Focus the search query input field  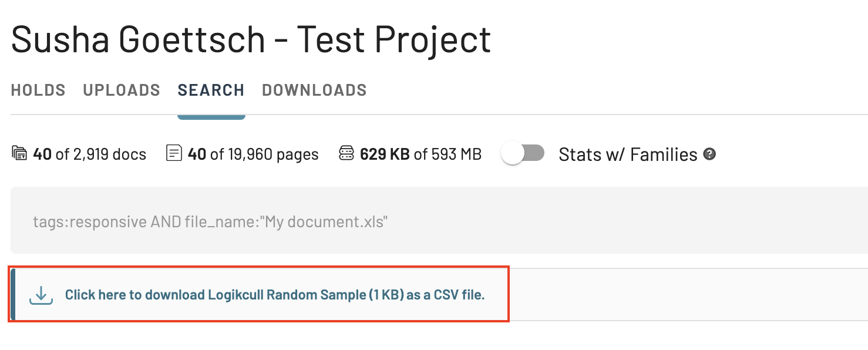click(439, 220)
